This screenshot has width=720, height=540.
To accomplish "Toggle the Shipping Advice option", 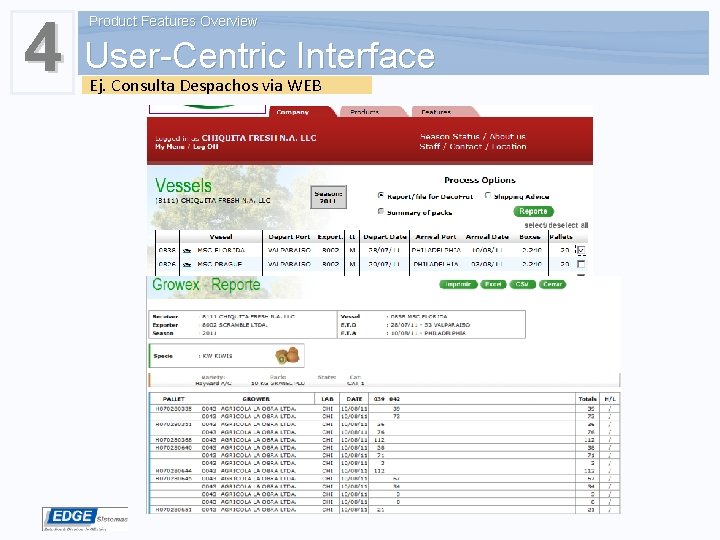I will tap(488, 196).
